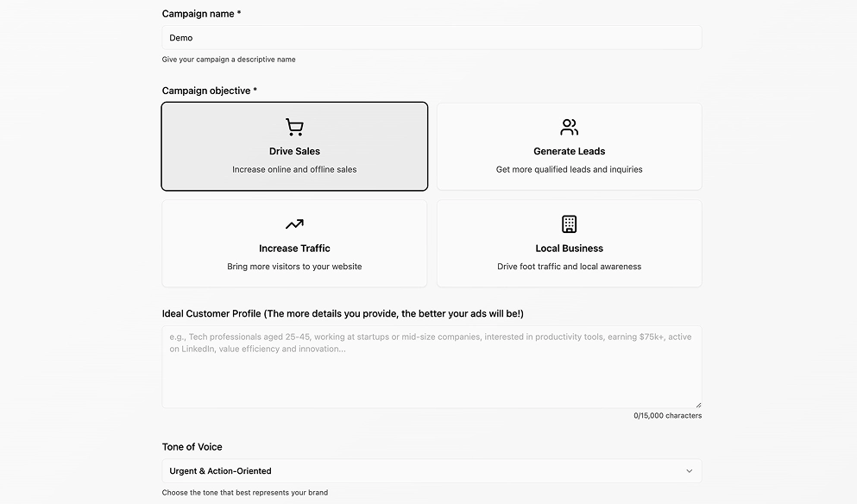Click the trending arrow icon for Increase Traffic
Screen dimensions: 857x504
click(294, 224)
